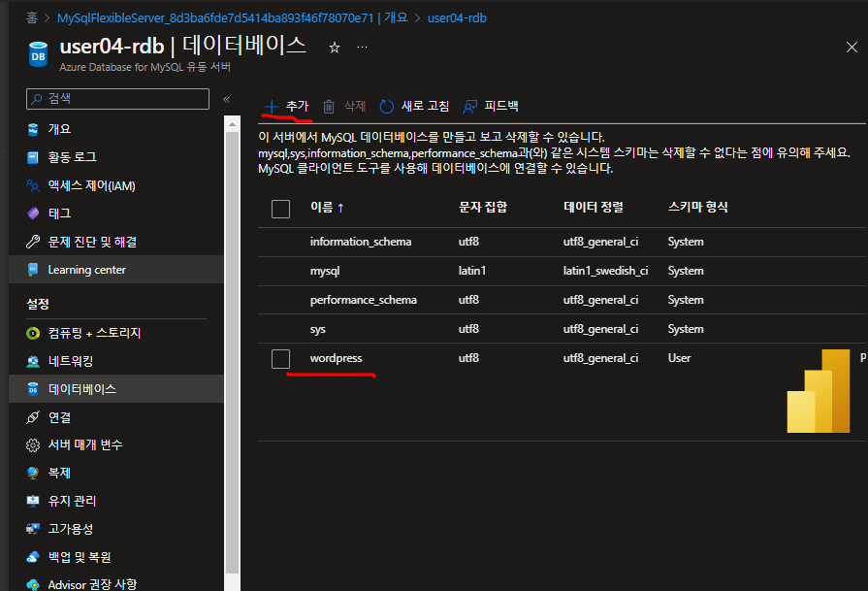Click the 태그 purple tag icon
The image size is (868, 591).
[33, 213]
